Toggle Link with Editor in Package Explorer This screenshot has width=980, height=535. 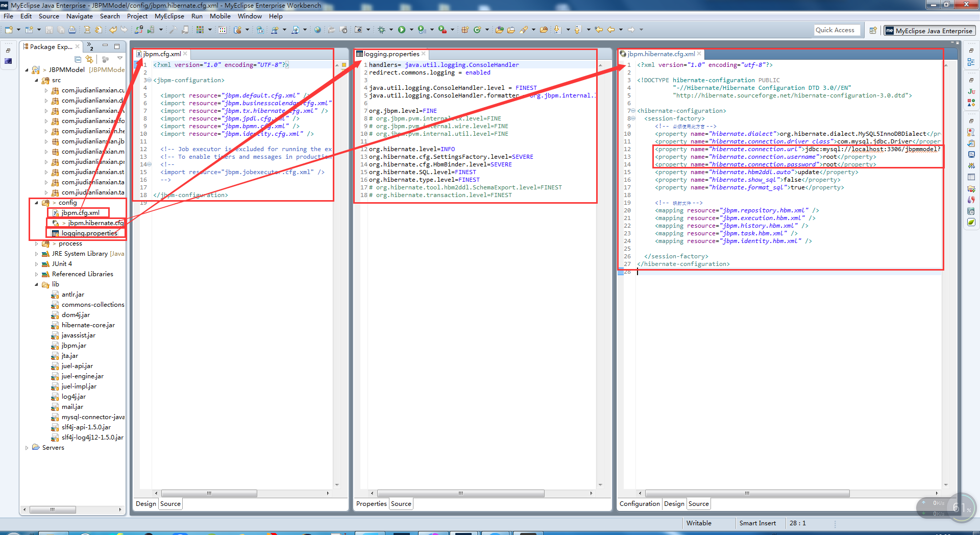[x=89, y=59]
